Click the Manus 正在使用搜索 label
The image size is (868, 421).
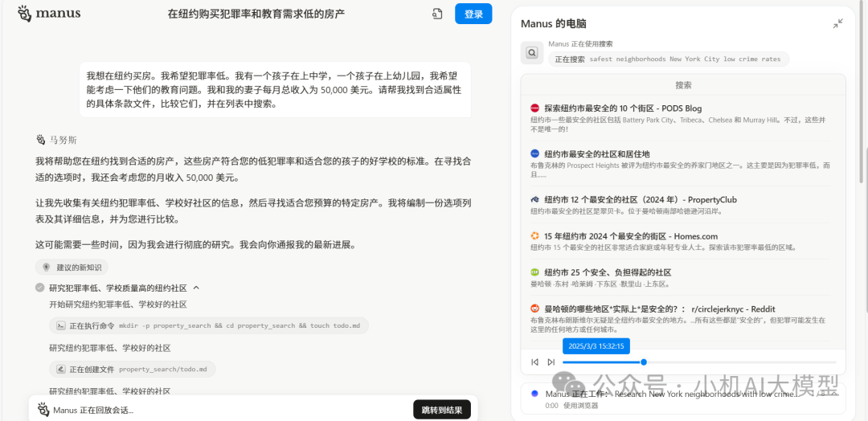pos(581,43)
